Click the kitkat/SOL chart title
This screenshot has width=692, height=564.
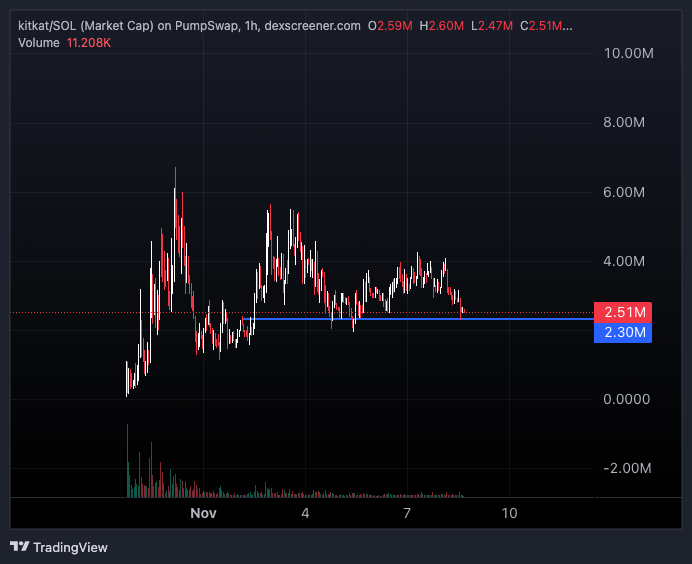tap(189, 26)
